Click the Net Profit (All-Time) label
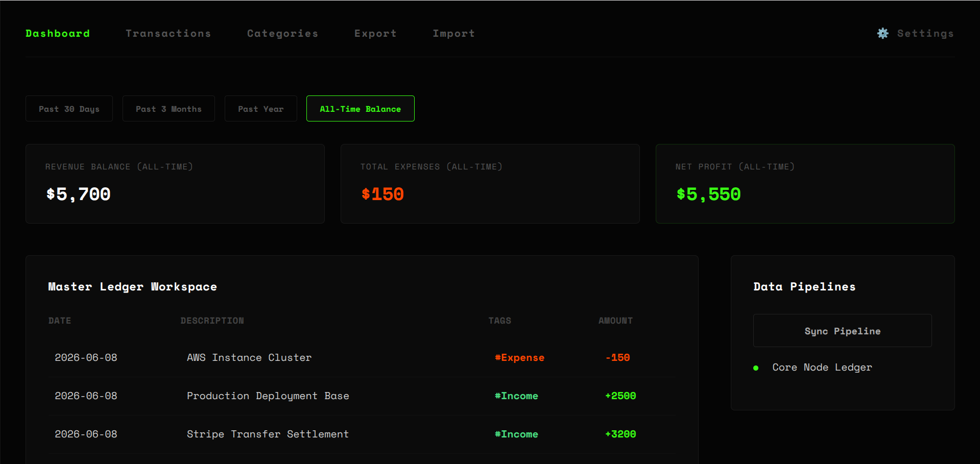Viewport: 980px width, 464px height. click(x=735, y=167)
